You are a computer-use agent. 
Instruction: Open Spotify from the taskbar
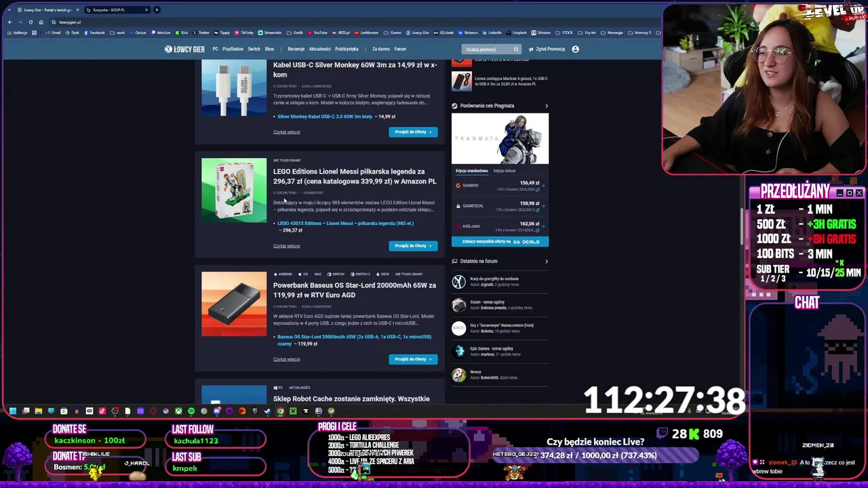[x=191, y=411]
